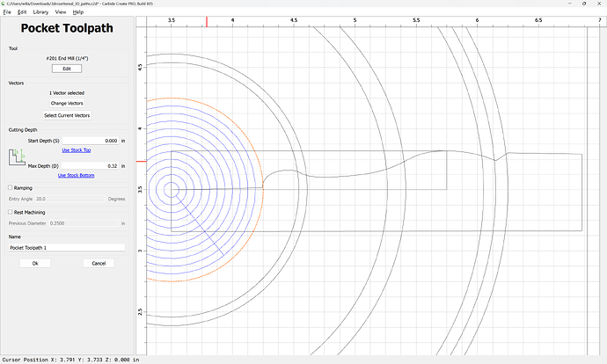Open the File menu
Image resolution: width=607 pixels, height=364 pixels.
[7, 13]
